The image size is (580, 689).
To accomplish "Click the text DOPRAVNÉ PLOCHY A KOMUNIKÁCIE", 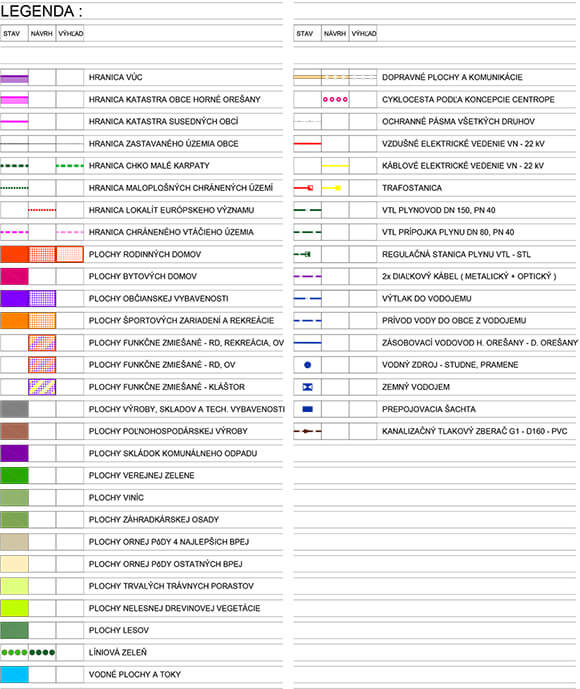I will point(452,77).
